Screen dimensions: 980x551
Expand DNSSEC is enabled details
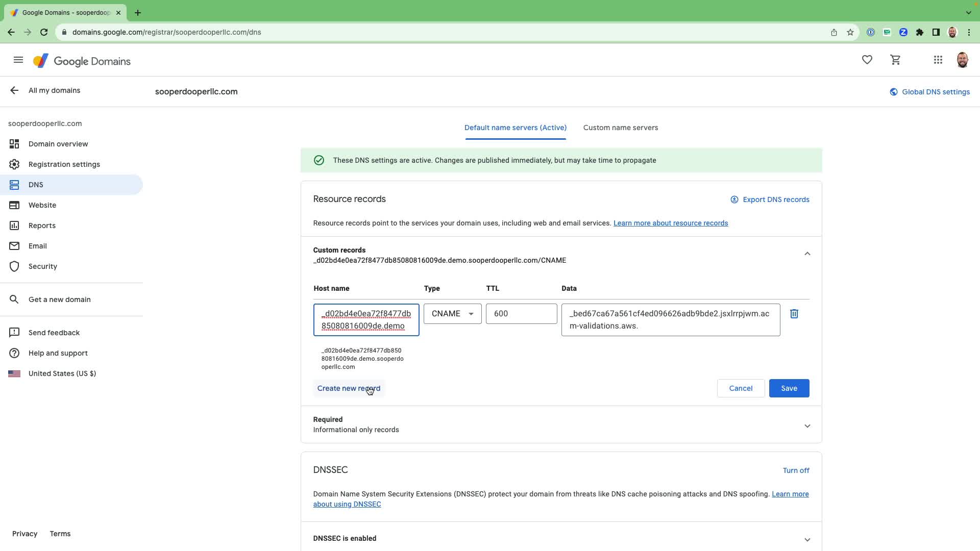(807, 539)
